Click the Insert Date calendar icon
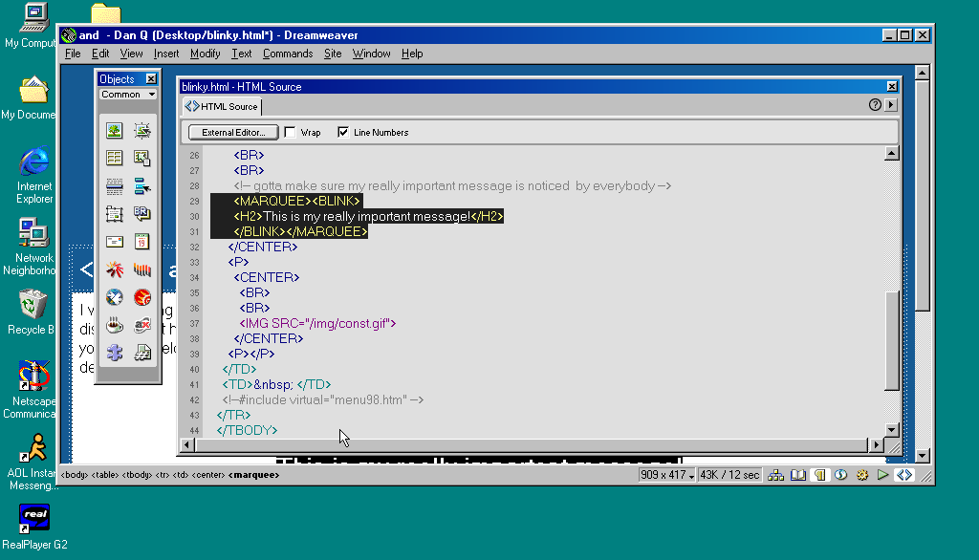Screen dimensions: 979x560 pyautogui.click(x=142, y=242)
